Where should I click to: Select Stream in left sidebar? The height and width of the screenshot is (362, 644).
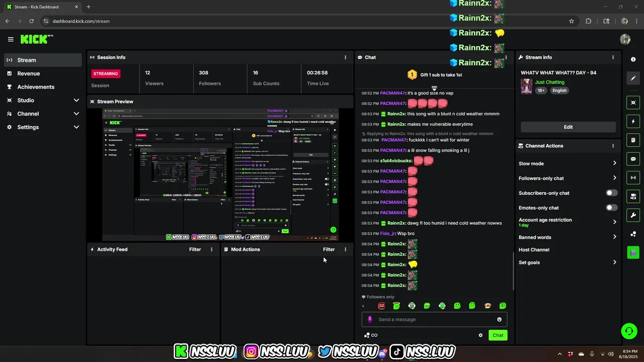43,60
